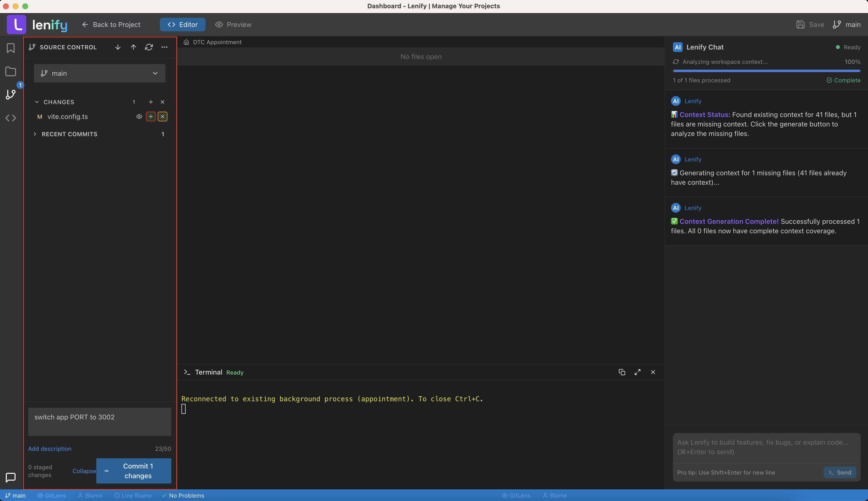
Task: Open the bookmarks sidebar icon
Action: [x=11, y=48]
